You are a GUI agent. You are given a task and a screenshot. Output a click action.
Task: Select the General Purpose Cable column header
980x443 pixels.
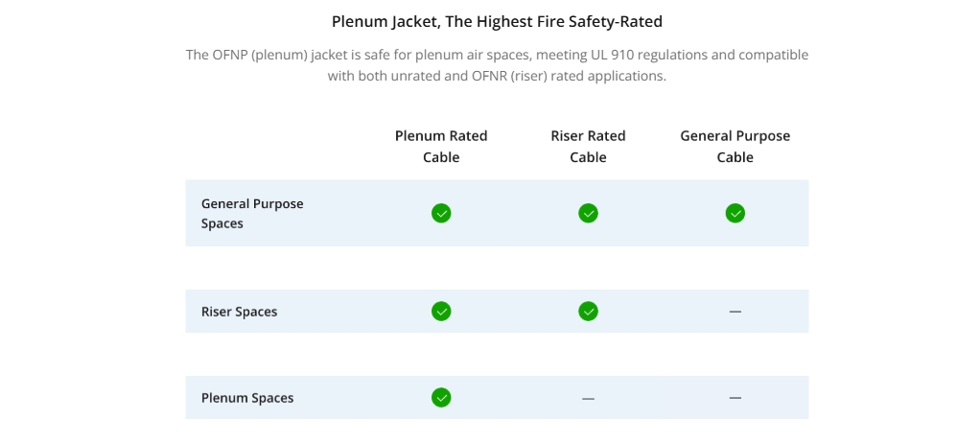(735, 146)
